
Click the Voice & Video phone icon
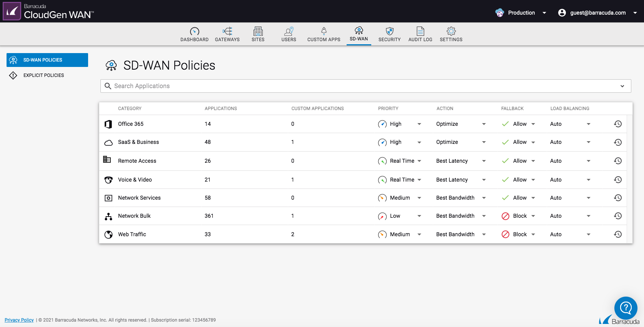click(x=108, y=180)
